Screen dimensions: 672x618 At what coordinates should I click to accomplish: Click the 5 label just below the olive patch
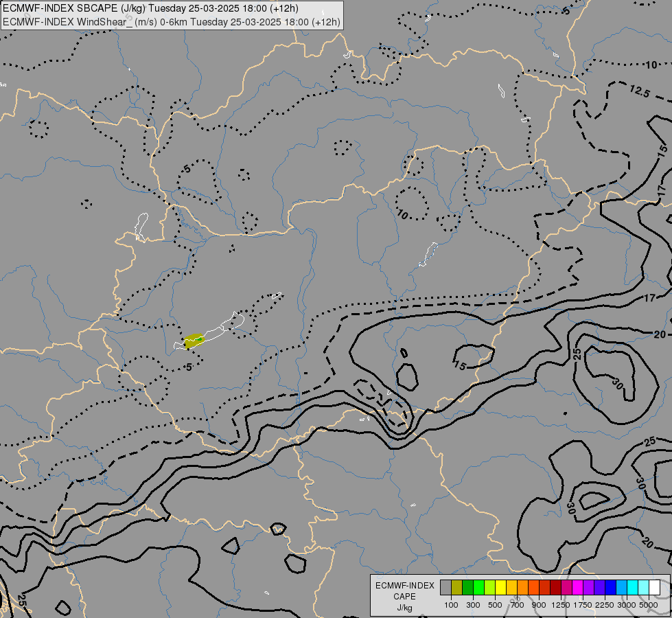[x=189, y=367]
